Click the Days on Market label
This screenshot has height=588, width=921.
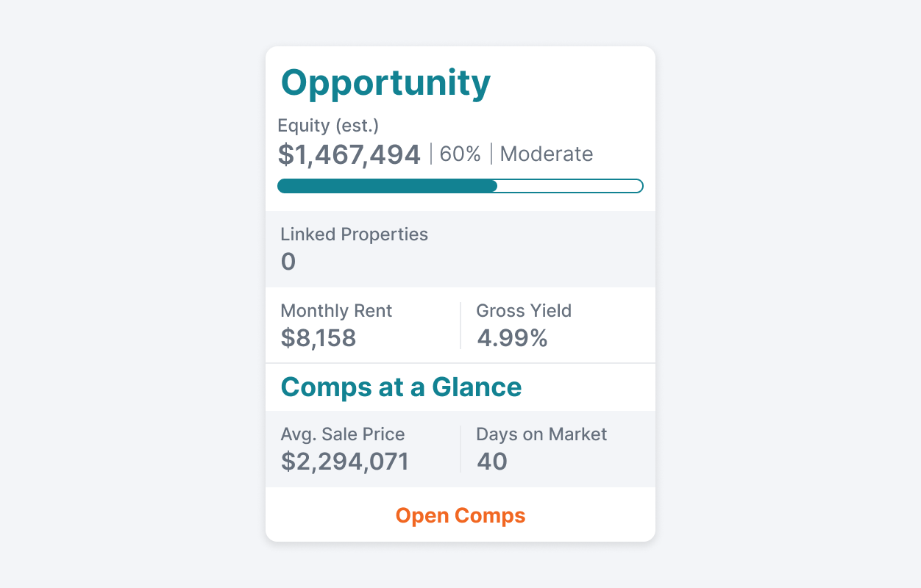pyautogui.click(x=541, y=434)
